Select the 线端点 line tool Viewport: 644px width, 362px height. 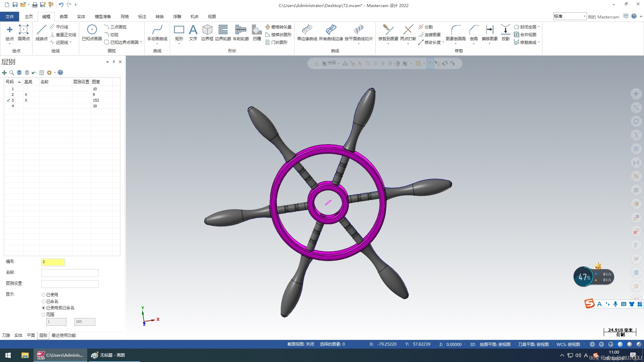coord(42,33)
